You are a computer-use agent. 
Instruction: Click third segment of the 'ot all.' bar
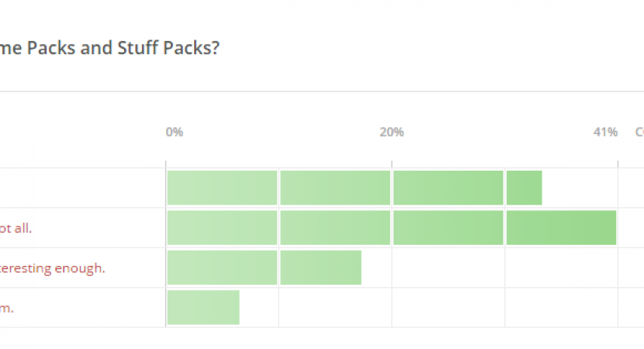click(x=448, y=228)
